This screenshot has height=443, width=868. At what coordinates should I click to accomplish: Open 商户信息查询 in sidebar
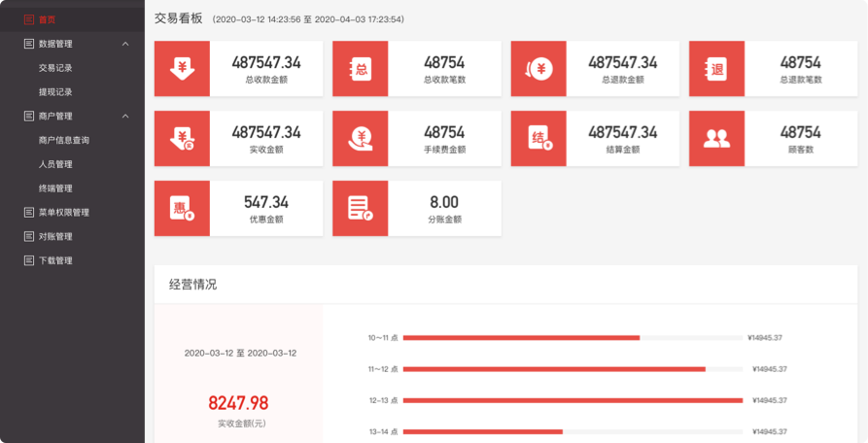click(x=64, y=141)
